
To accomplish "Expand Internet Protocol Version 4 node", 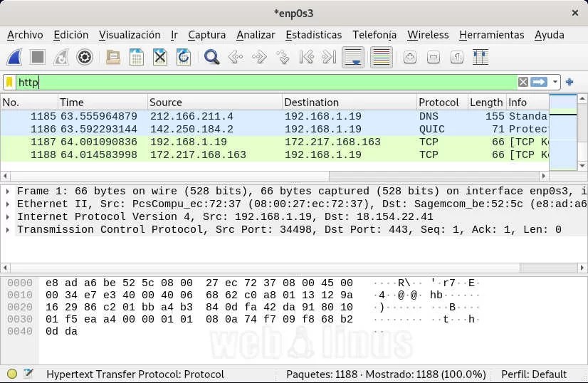I will (8, 217).
